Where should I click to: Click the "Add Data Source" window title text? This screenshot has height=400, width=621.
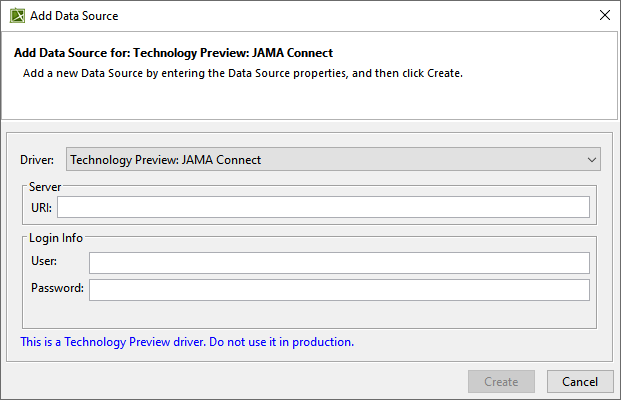tap(73, 15)
